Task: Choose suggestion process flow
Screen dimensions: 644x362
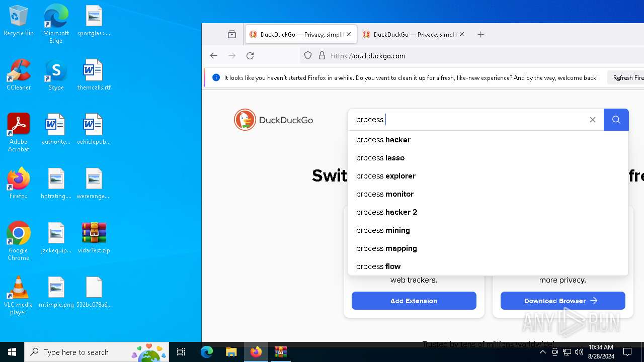Action: point(488,266)
